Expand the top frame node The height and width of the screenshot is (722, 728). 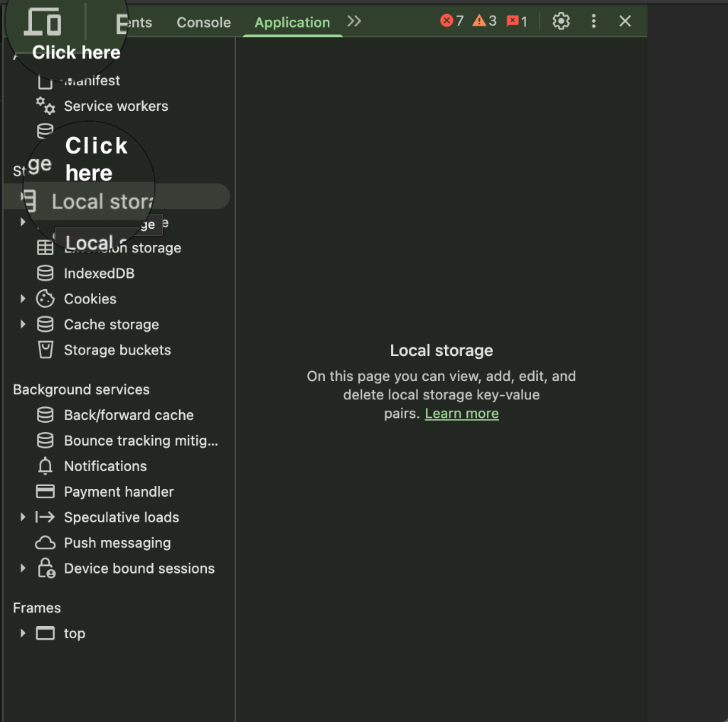pyautogui.click(x=23, y=633)
